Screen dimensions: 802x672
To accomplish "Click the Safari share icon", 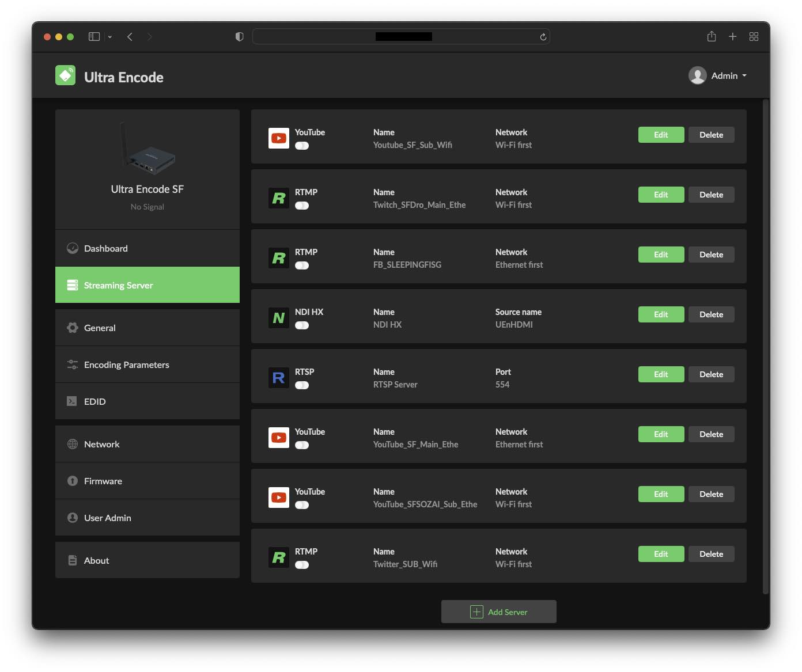I will tap(712, 36).
